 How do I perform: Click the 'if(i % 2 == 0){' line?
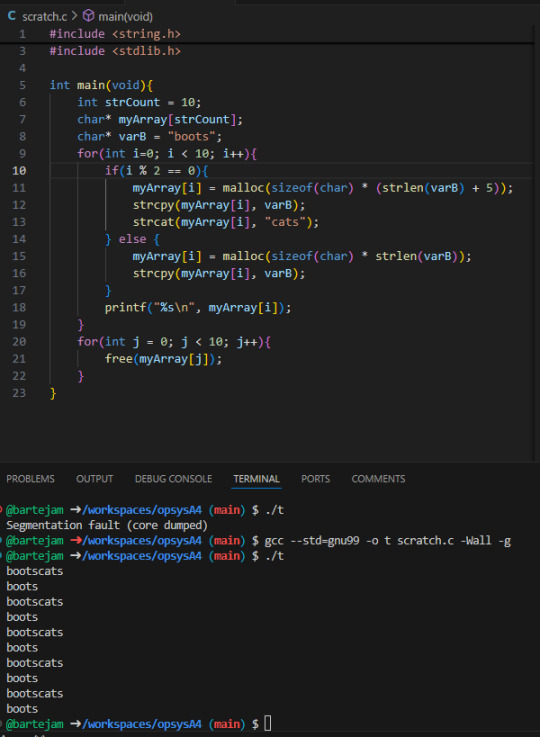pyautogui.click(x=157, y=171)
